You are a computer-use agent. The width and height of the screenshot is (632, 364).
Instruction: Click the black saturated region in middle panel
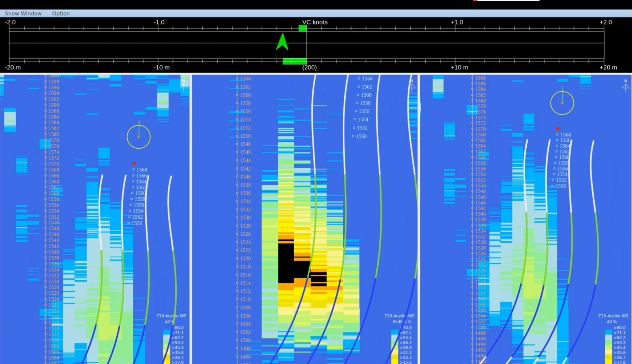[286, 263]
